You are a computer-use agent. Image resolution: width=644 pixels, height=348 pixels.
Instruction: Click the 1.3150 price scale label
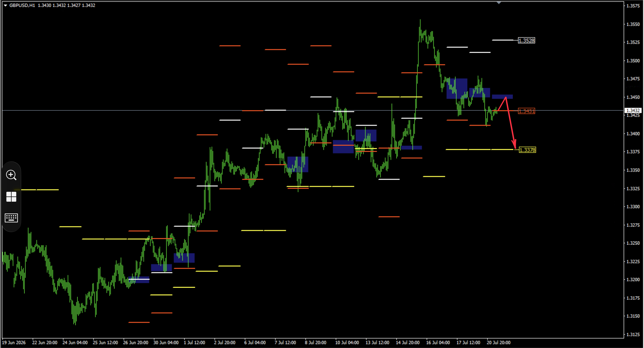pos(633,316)
